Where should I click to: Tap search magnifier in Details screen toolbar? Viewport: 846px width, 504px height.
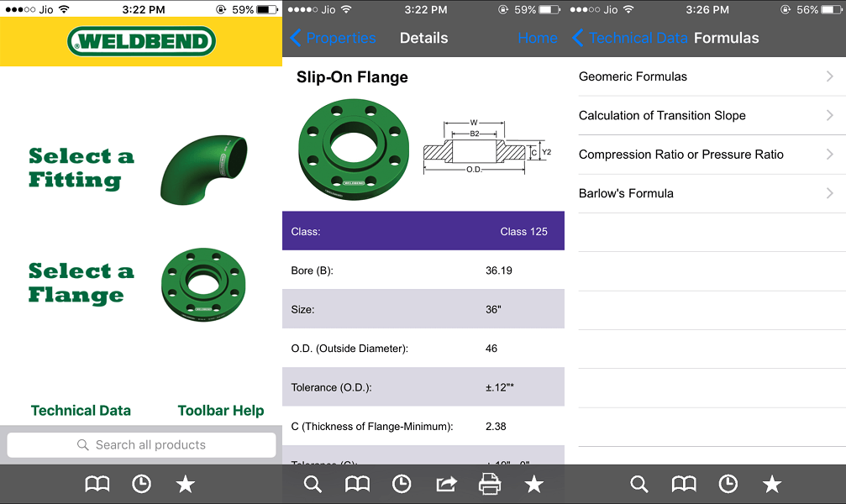coord(313,484)
